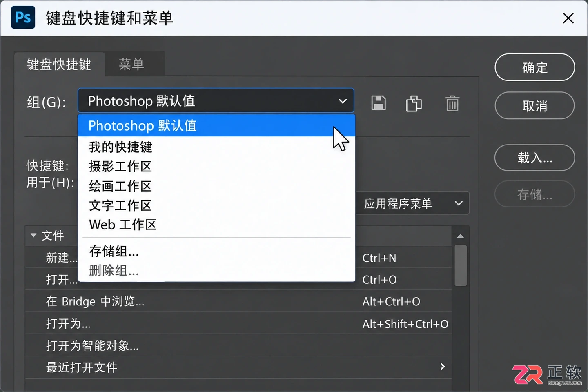Image resolution: width=588 pixels, height=392 pixels.
Task: Click the Ctrl+O shortcut cell
Action: (379, 280)
